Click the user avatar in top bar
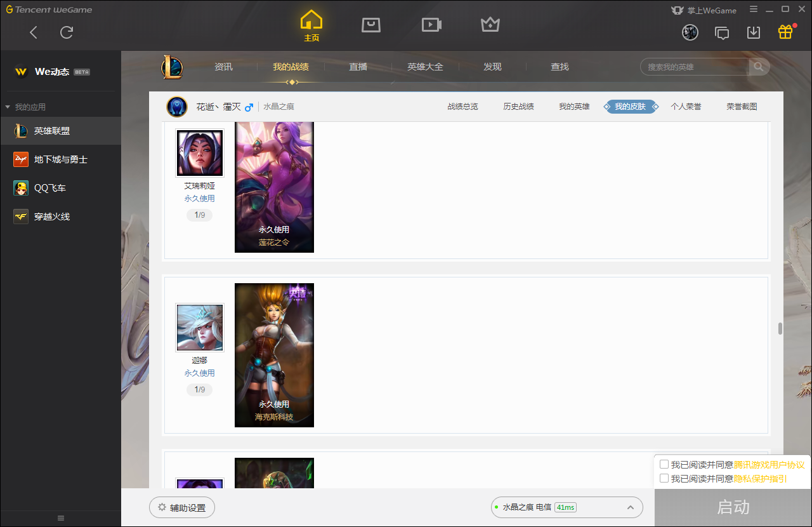 click(690, 32)
